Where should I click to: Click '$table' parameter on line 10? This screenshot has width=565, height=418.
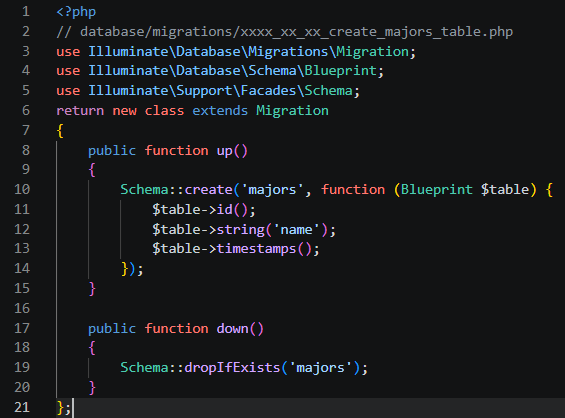click(x=505, y=190)
